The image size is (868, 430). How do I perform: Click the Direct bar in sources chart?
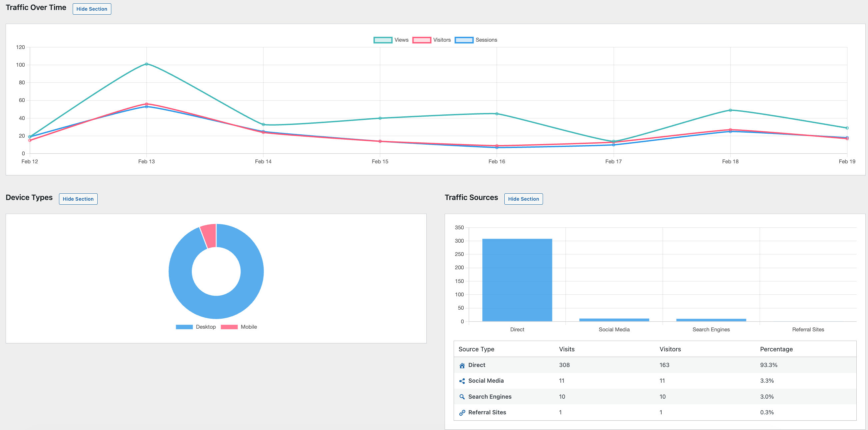517,280
